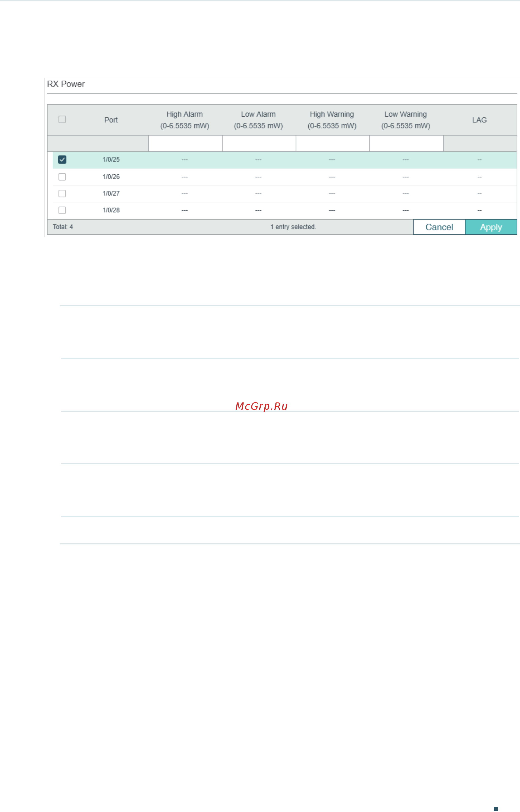Screen dimensions: 520x812
Task: Select port 1/0/27 row text
Action: pyautogui.click(x=111, y=194)
